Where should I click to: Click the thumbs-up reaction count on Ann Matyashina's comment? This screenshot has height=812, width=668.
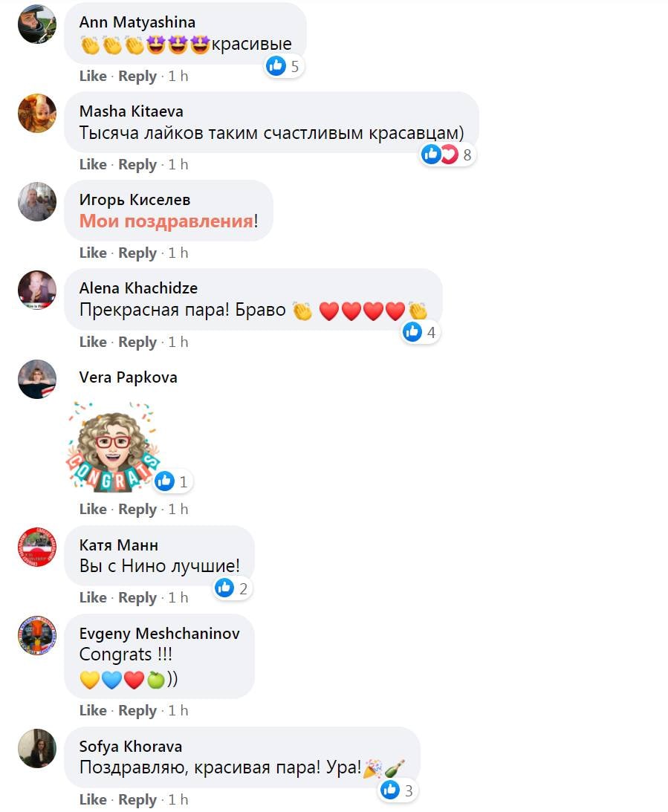click(283, 66)
